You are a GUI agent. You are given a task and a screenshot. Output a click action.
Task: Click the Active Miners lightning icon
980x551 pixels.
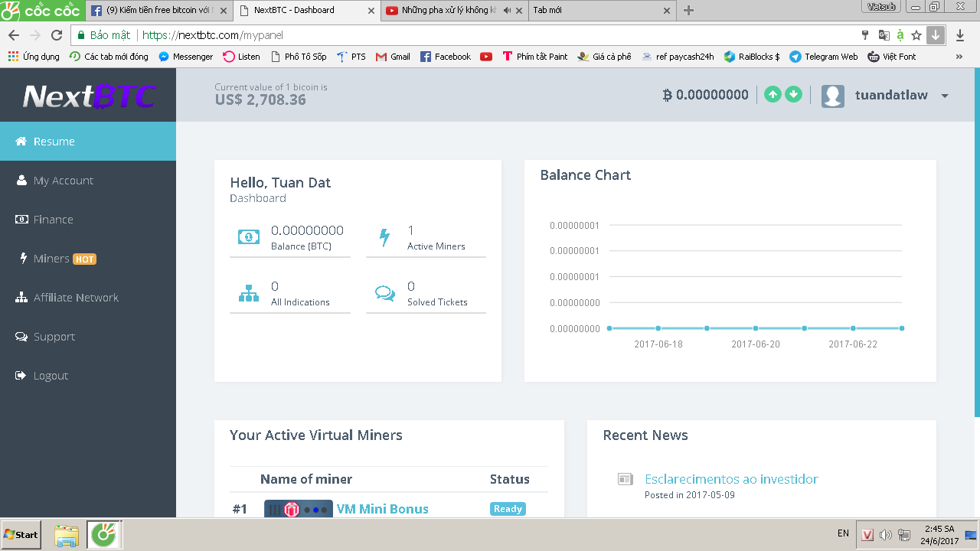point(385,237)
